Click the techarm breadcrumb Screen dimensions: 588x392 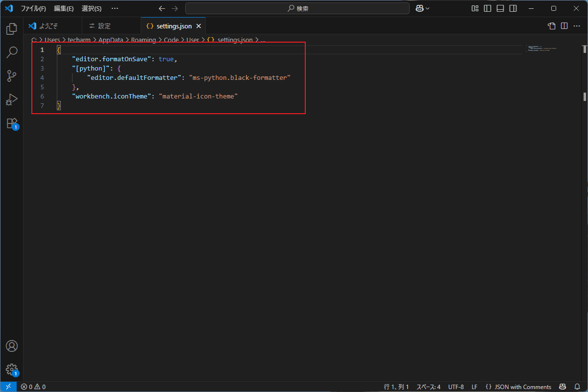[79, 40]
